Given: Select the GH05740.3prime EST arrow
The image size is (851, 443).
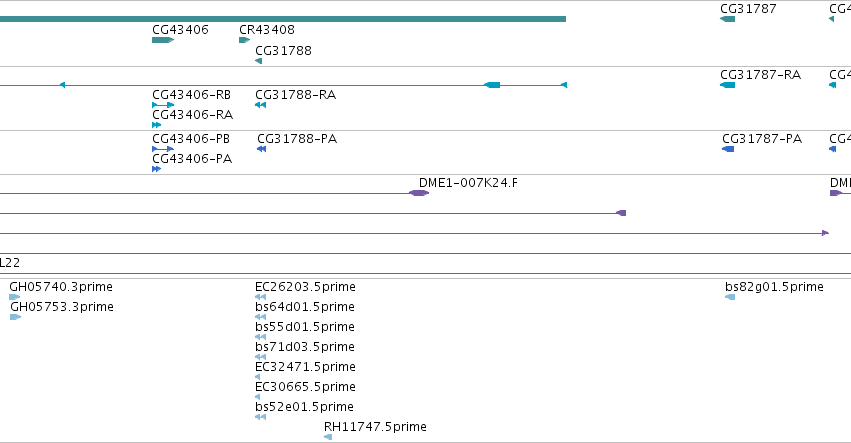Looking at the screenshot, I should [x=15, y=297].
